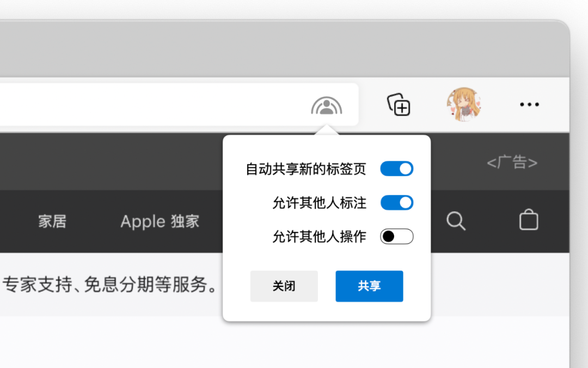588x368 pixels.
Task: Open the user profile avatar
Action: point(464,104)
